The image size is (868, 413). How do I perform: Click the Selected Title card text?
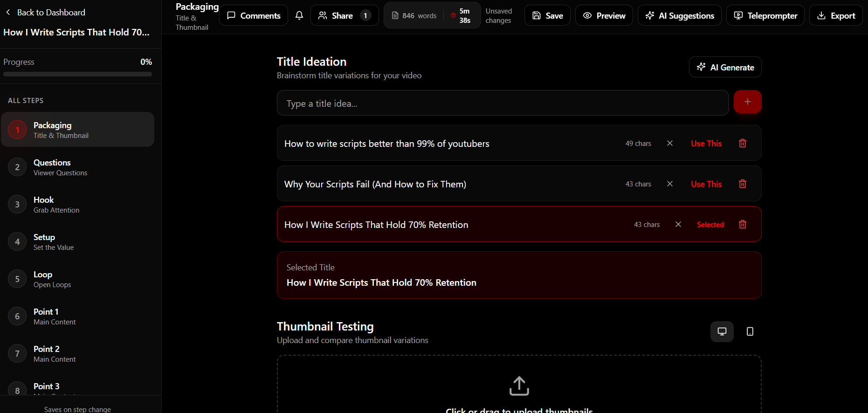coord(381,282)
